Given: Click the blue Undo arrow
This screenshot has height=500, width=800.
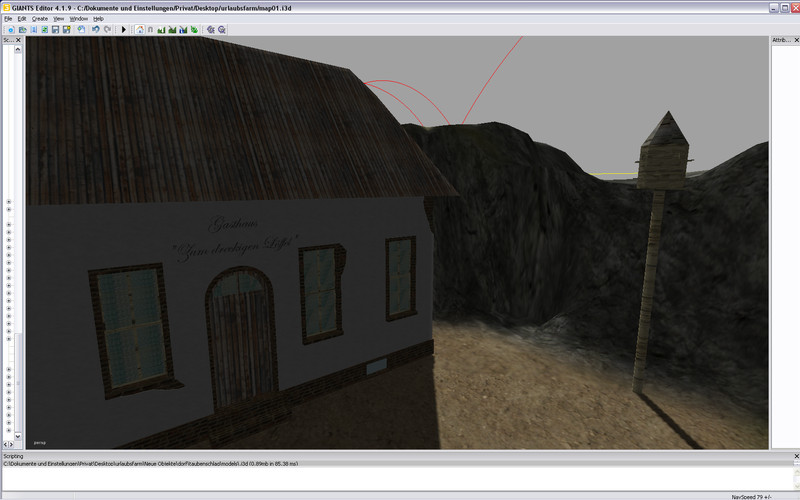Looking at the screenshot, I should tap(95, 30).
